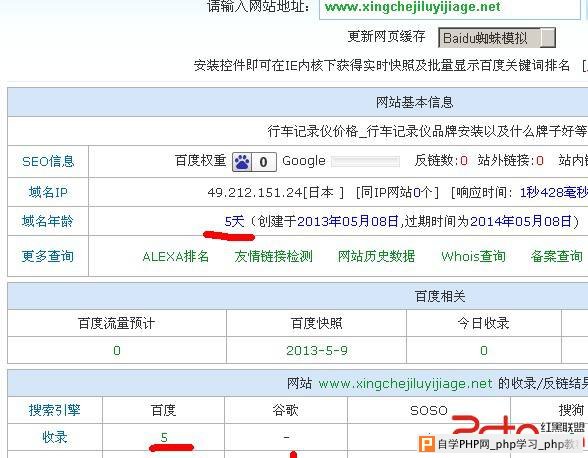Open the 备案查询 link

pyautogui.click(x=556, y=257)
